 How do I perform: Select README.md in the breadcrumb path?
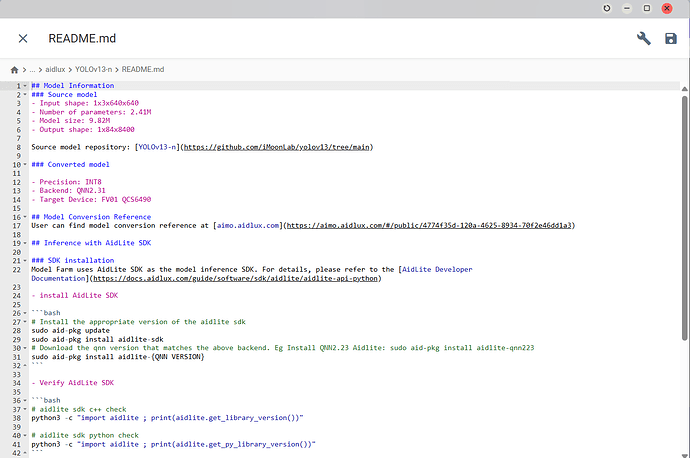[x=143, y=70]
